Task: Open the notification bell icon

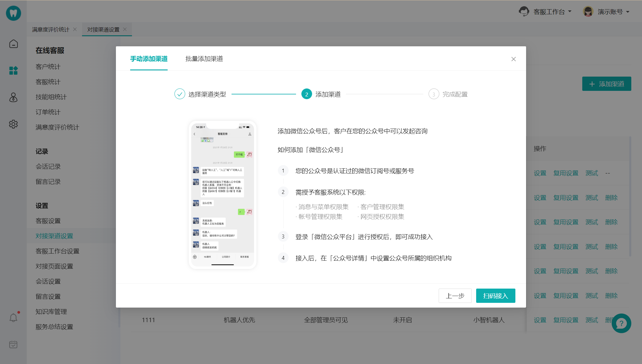Action: (x=13, y=318)
